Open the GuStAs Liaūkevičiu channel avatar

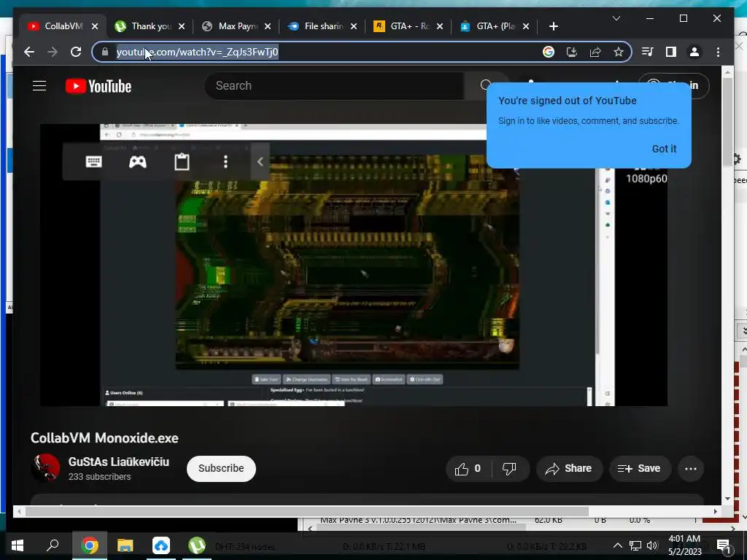tap(45, 468)
